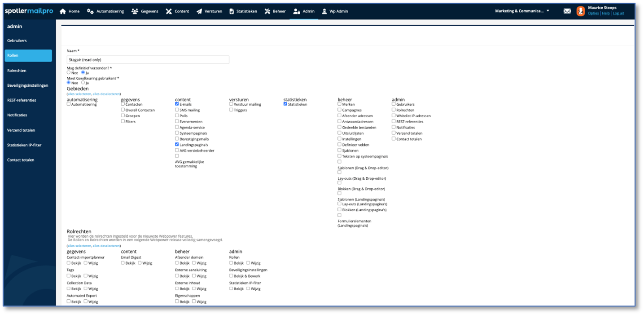Open the Wp Admin menu item
The image size is (644, 315).
[335, 11]
